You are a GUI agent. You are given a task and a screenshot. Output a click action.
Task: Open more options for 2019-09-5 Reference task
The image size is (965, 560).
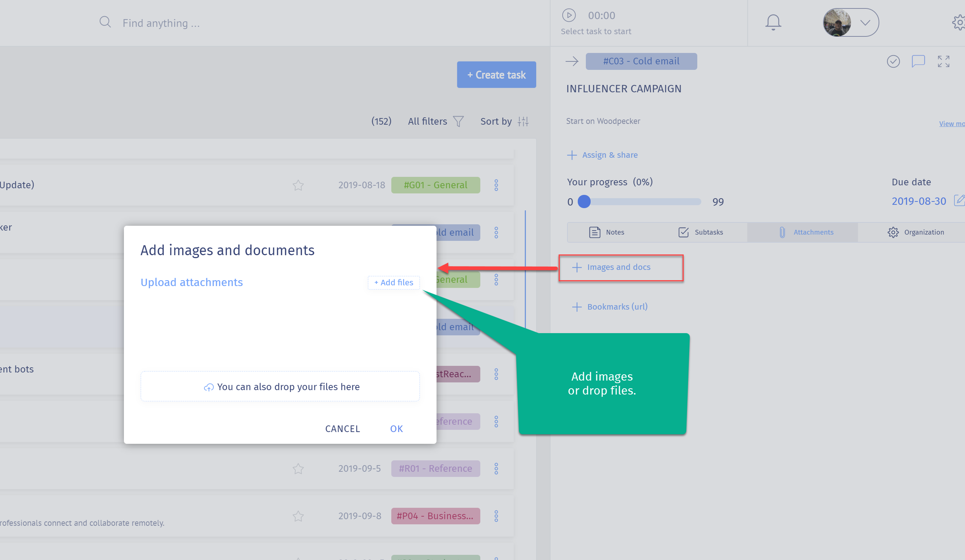point(496,468)
